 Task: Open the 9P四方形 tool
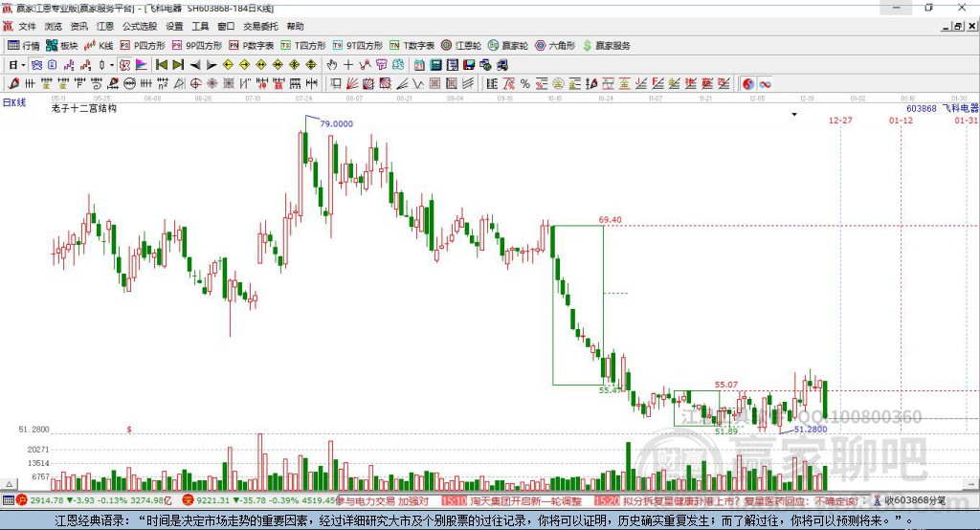click(197, 46)
